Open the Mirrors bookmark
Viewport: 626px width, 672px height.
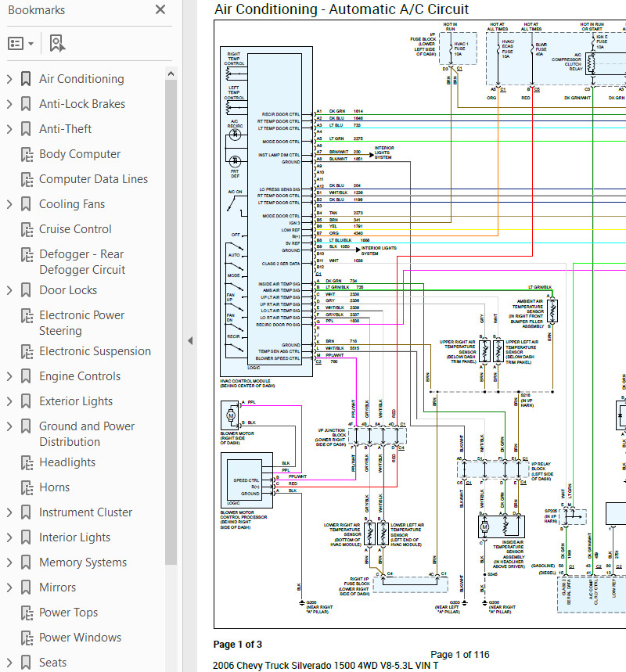(57, 588)
